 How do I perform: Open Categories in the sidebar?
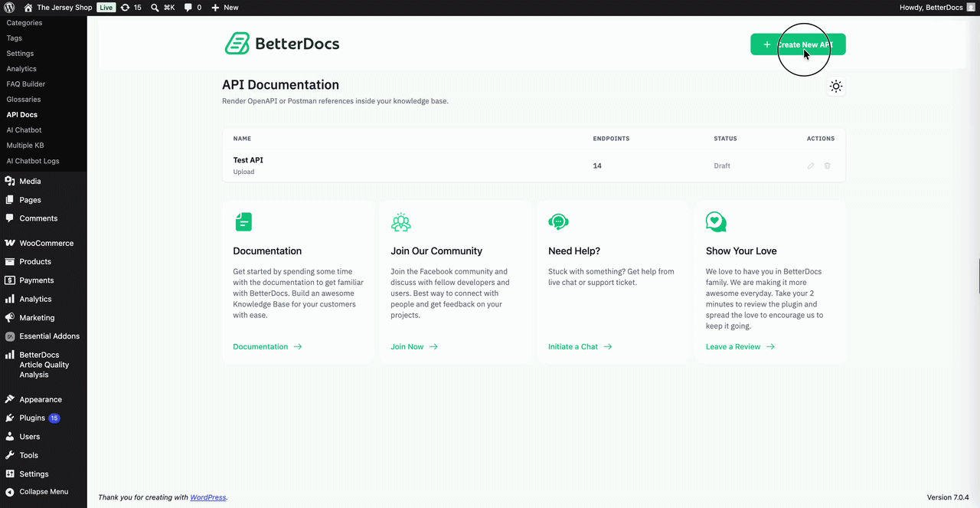(x=24, y=23)
